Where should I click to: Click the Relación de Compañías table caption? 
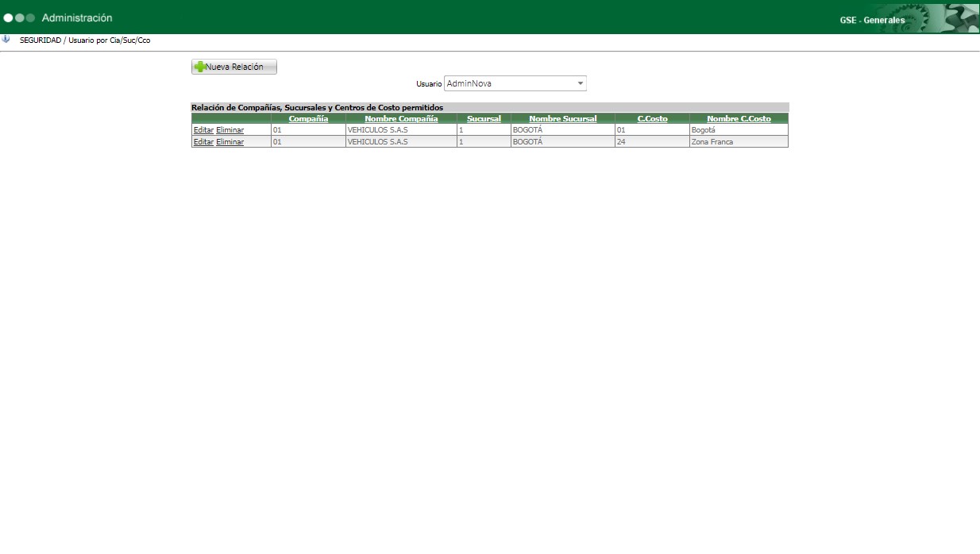[x=317, y=107]
